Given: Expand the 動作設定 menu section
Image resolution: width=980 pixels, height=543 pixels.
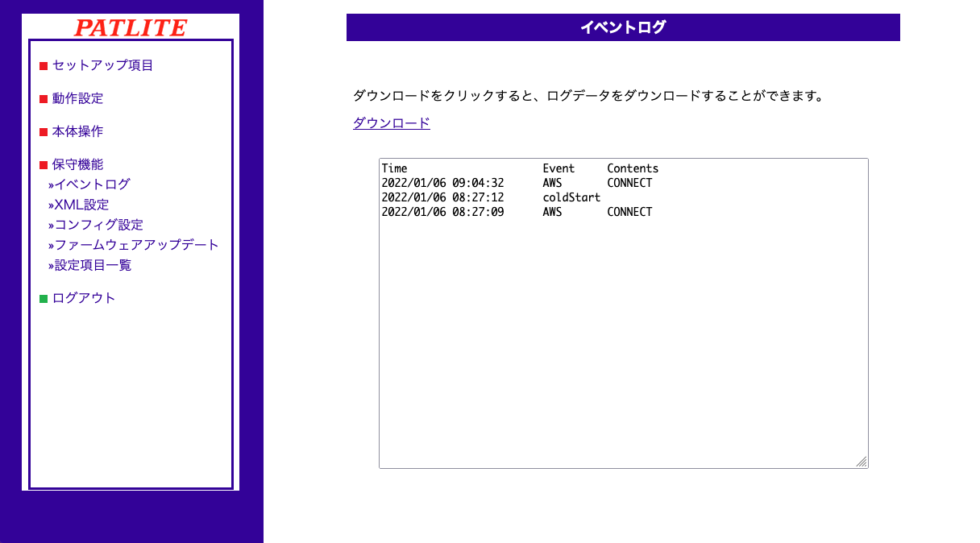Looking at the screenshot, I should click(77, 98).
